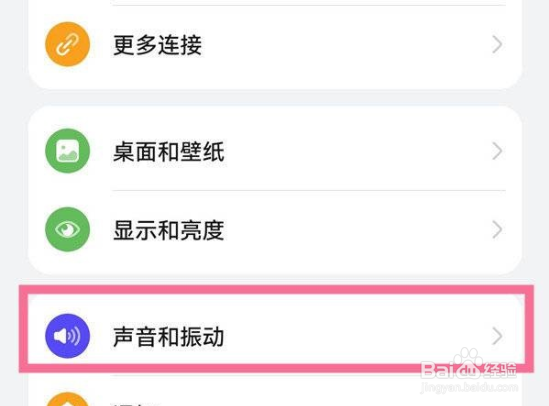Screen dimensions: 549x406
Task: Click the jingyan.baidu.com watermark link
Action: 469,387
